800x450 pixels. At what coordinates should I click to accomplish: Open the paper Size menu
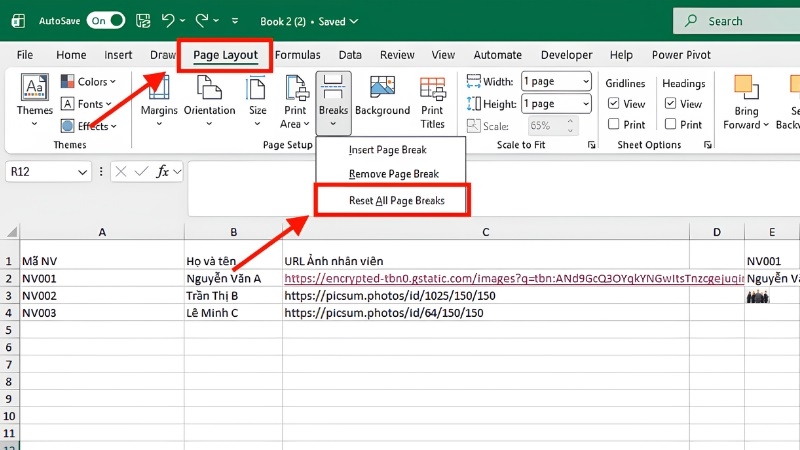(x=257, y=101)
